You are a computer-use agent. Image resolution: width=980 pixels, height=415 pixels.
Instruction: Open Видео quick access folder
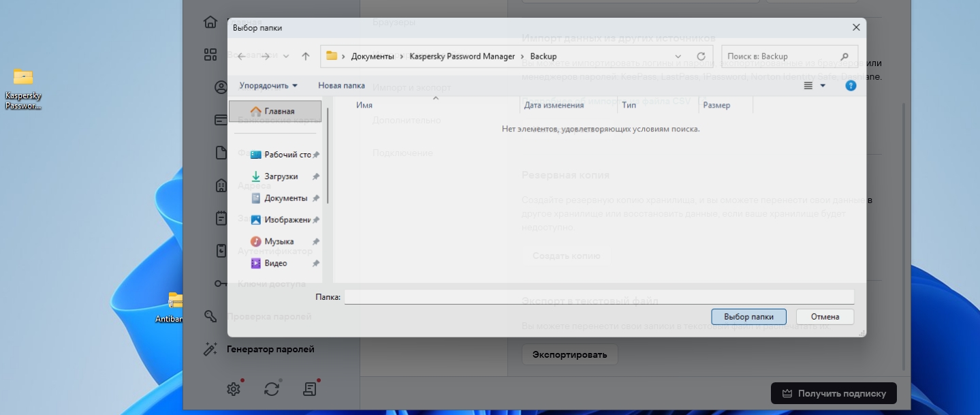click(x=269, y=263)
